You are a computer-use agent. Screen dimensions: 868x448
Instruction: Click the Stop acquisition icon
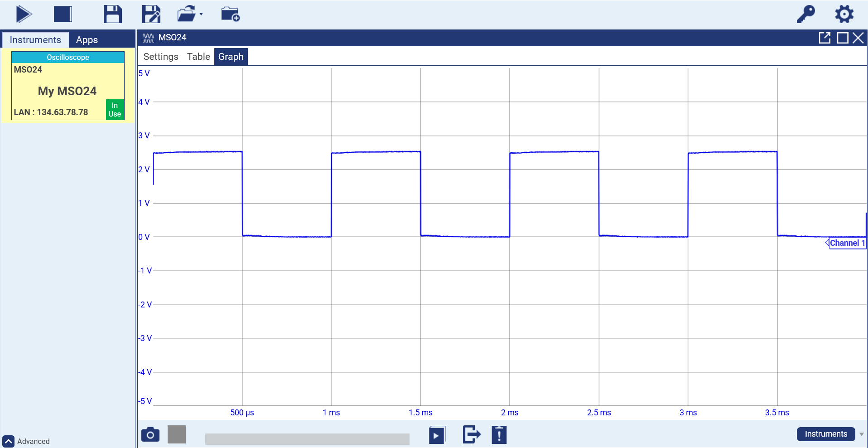pyautogui.click(x=63, y=14)
